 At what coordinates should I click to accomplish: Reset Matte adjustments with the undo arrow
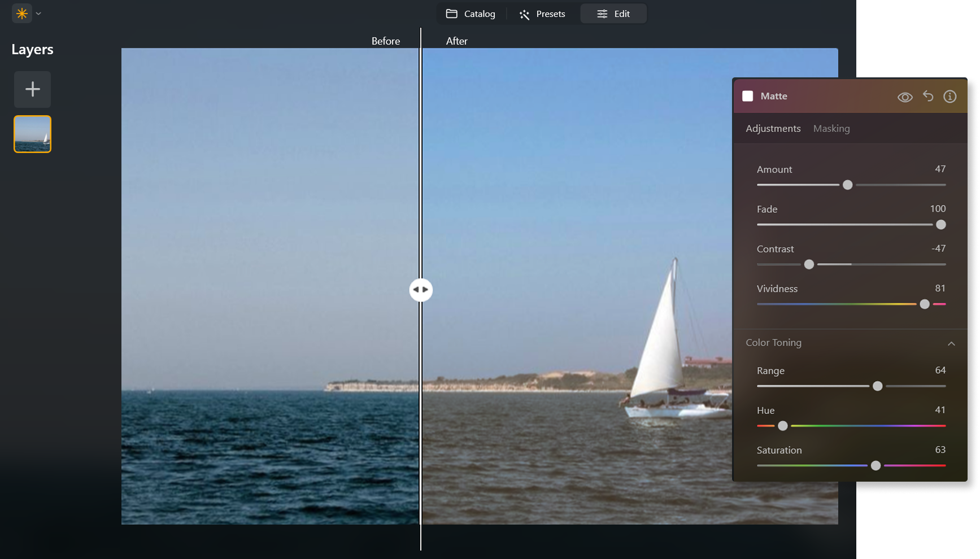tap(928, 96)
